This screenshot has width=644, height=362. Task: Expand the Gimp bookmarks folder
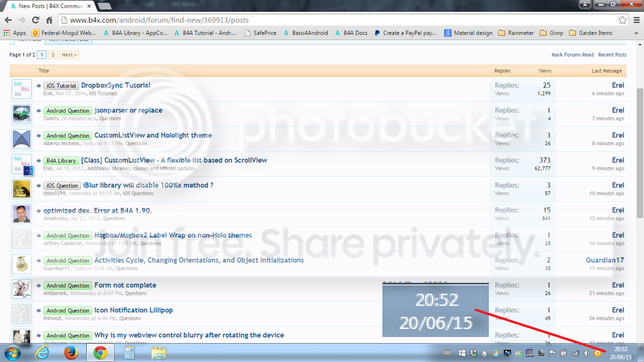[x=552, y=33]
